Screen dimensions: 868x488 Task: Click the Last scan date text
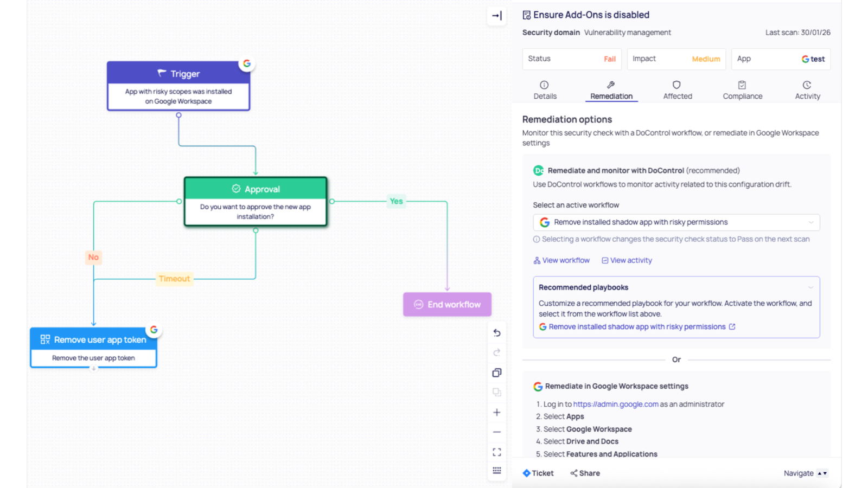[x=797, y=33]
